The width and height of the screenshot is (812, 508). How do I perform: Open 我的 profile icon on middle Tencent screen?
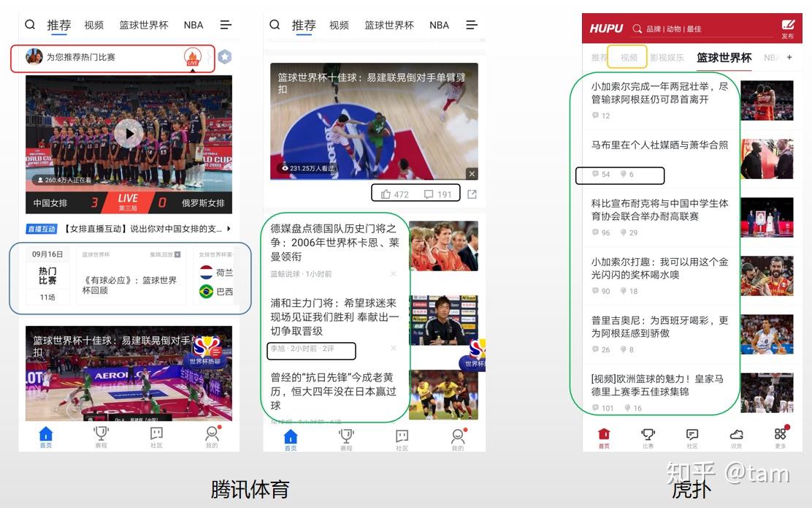tap(458, 439)
